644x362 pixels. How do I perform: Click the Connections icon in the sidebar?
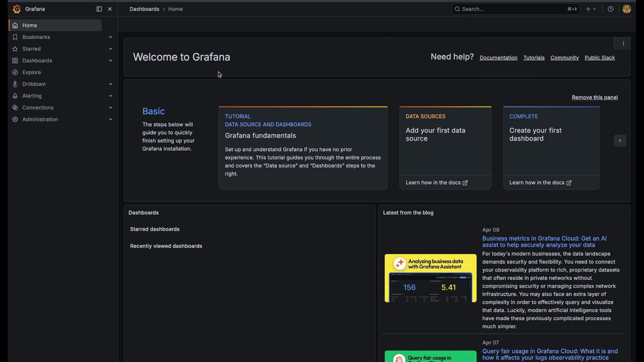(15, 108)
